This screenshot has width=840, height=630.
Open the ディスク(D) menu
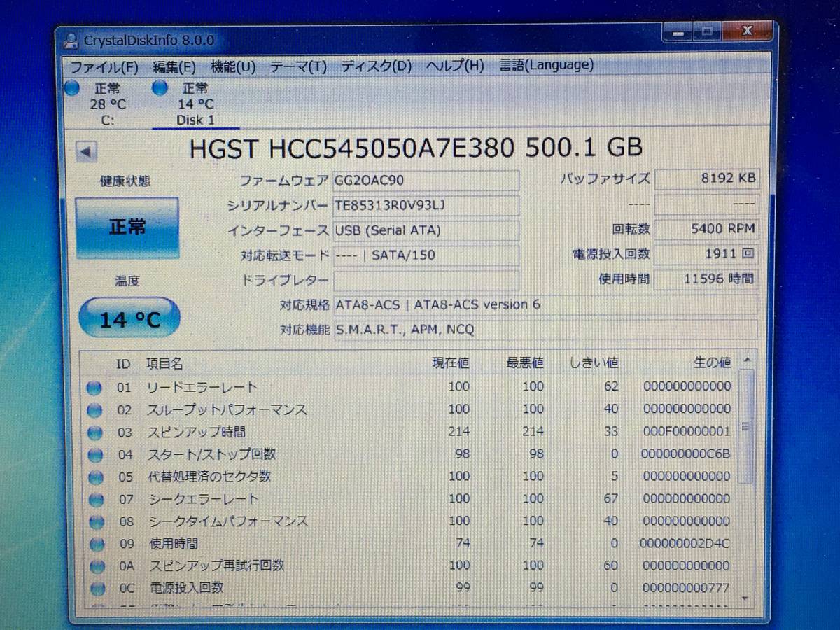377,66
